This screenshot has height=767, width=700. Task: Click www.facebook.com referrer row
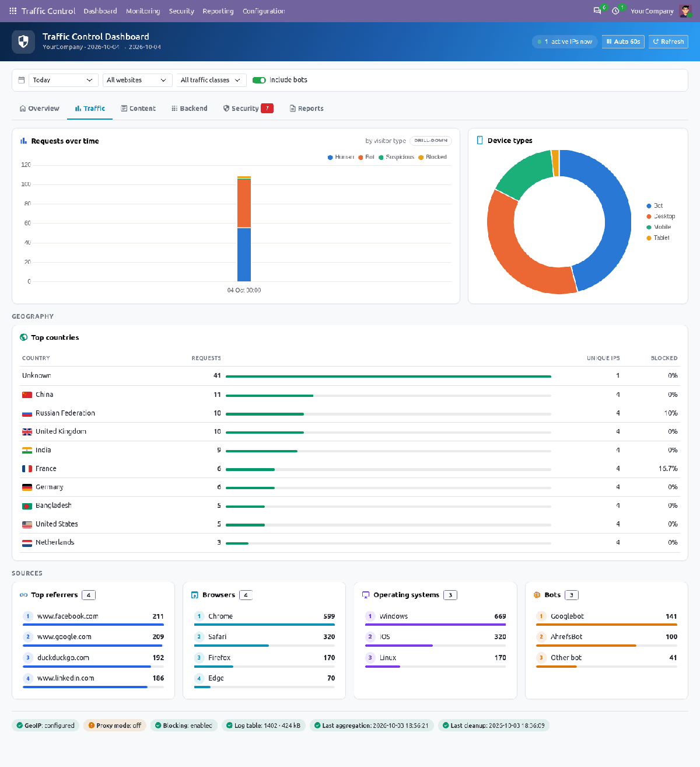click(x=93, y=619)
